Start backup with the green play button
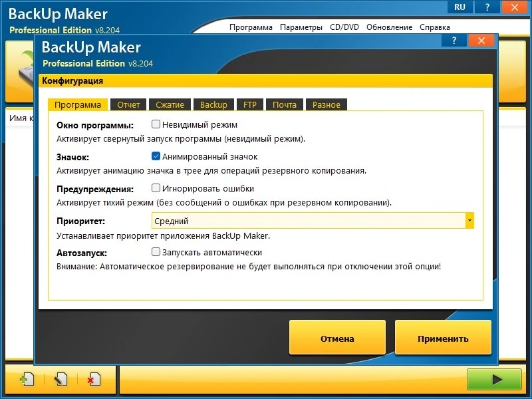The height and width of the screenshot is (399, 532). coord(494,379)
